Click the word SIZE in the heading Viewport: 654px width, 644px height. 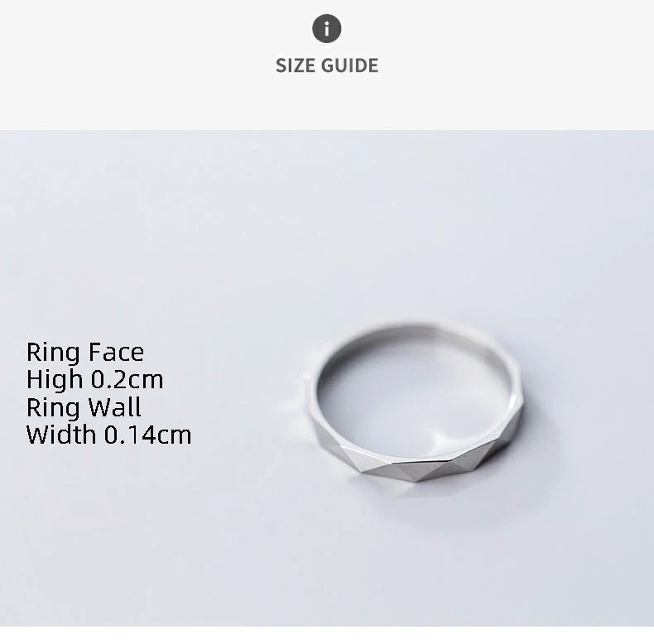296,65
